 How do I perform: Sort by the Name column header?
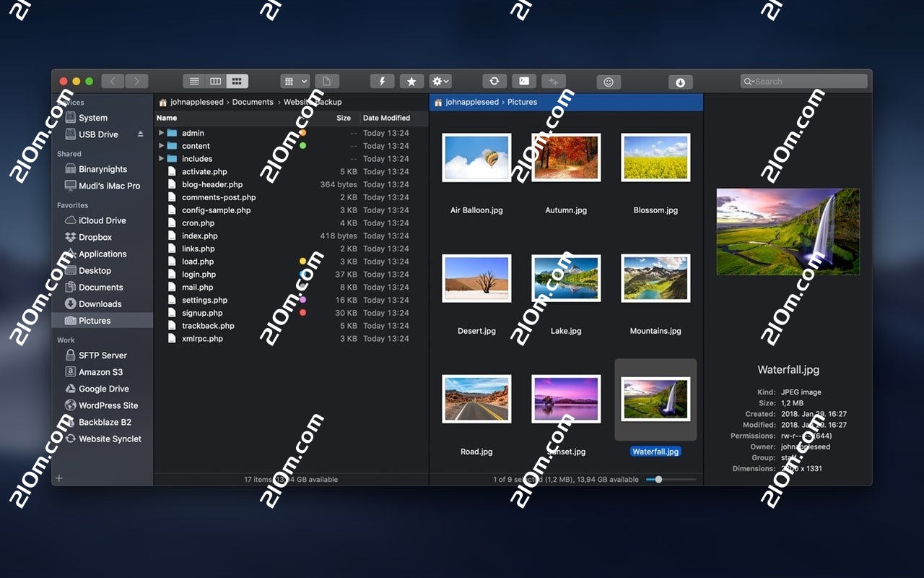coord(167,118)
